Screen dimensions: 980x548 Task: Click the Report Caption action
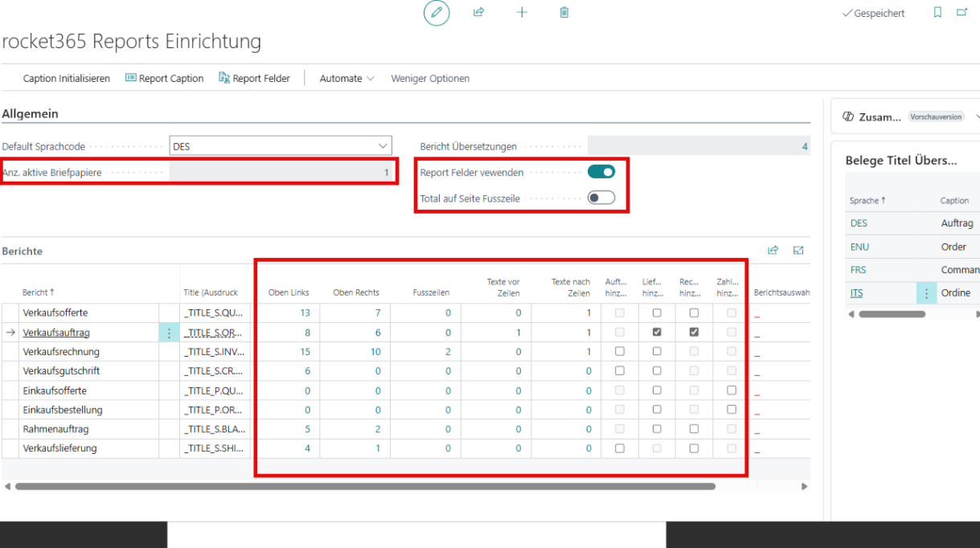tap(165, 78)
